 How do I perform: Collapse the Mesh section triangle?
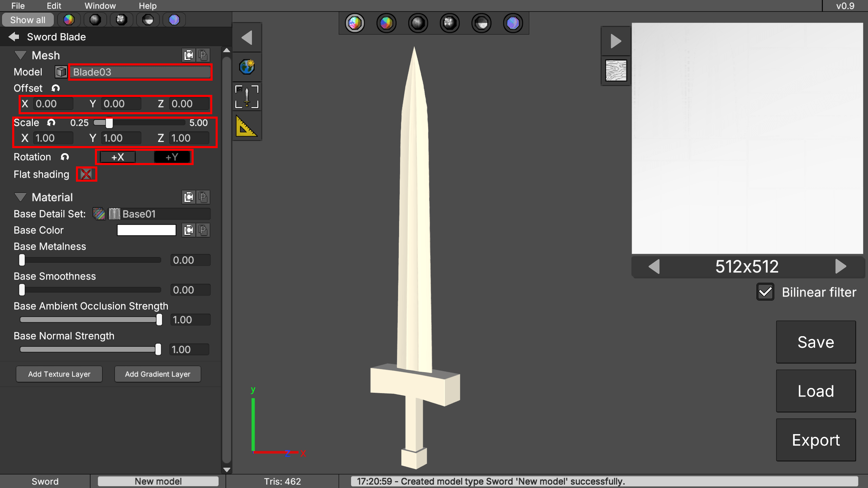[x=20, y=55]
